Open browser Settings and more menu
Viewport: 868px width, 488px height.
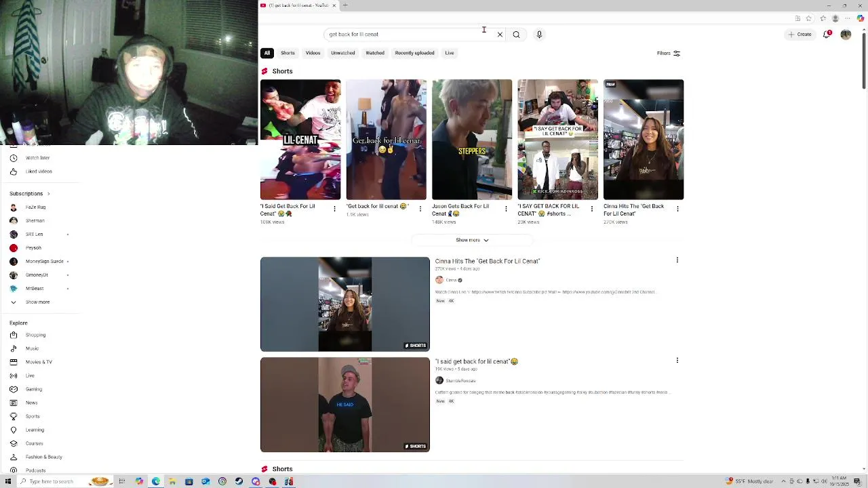[x=848, y=18]
